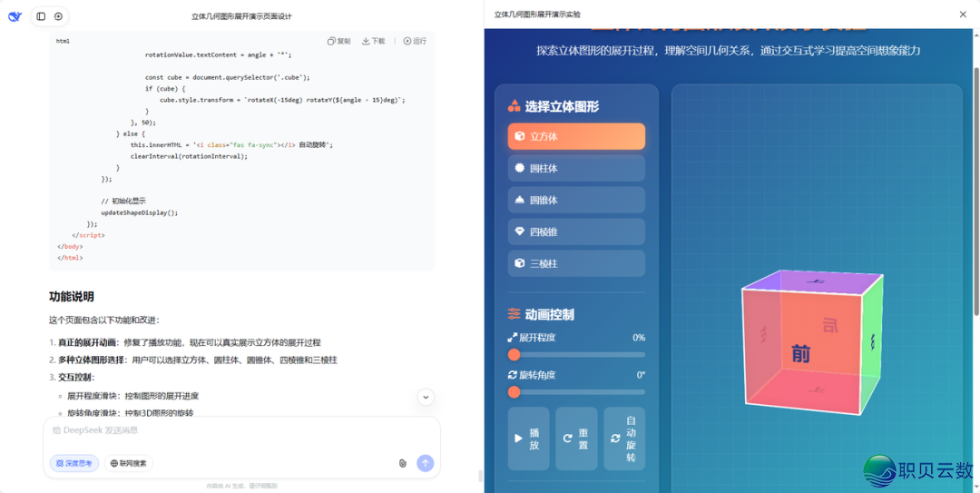Toggle the 深度思考 mode
This screenshot has width=980, height=493.
[x=74, y=464]
